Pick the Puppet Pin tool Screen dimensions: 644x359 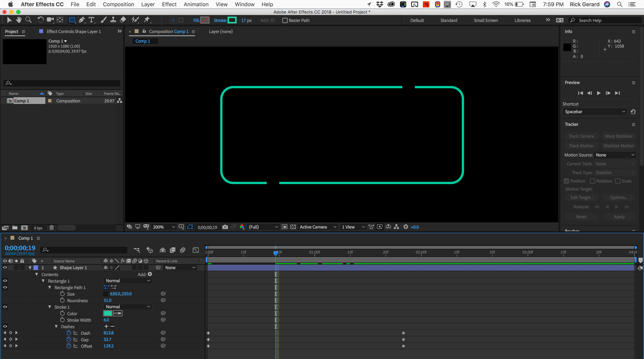147,20
